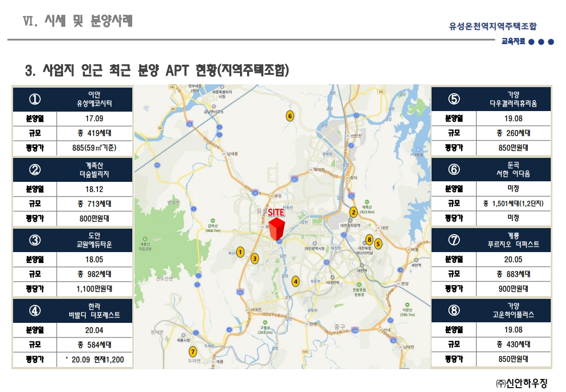The width and height of the screenshot is (566, 392).
Task: Click circled number ④ in table header
Action: tap(35, 310)
